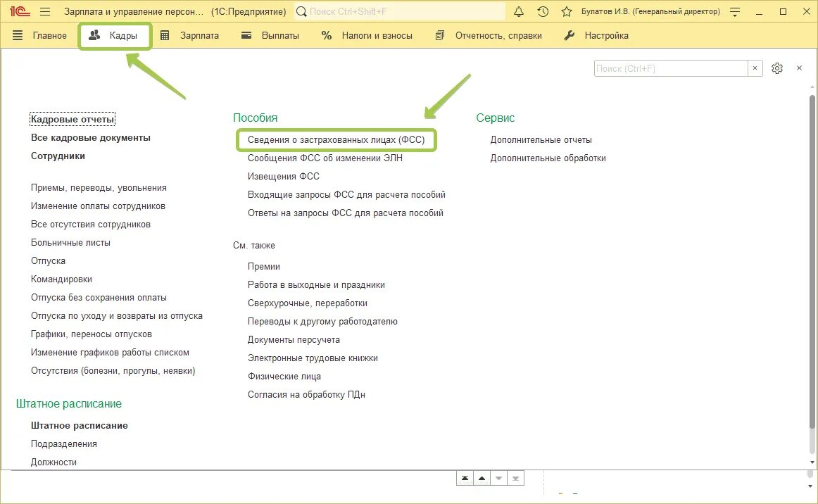This screenshot has height=504, width=818.
Task: Open Согласия на обработку ПДн
Action: point(306,394)
